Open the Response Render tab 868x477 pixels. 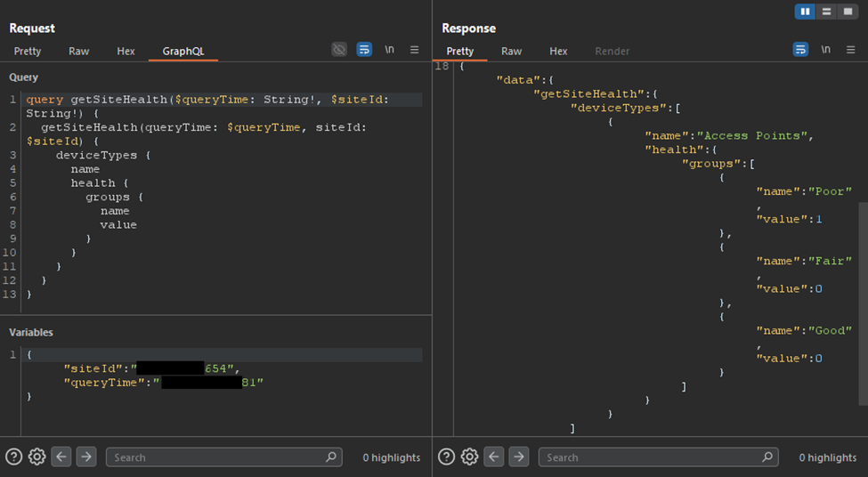612,51
